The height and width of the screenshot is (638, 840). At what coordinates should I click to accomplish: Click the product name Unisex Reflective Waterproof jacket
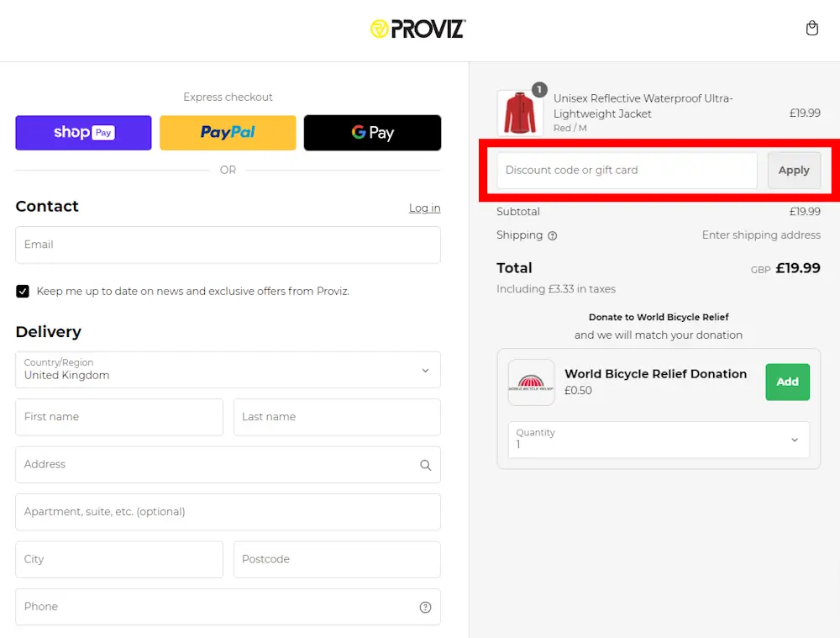click(x=643, y=106)
